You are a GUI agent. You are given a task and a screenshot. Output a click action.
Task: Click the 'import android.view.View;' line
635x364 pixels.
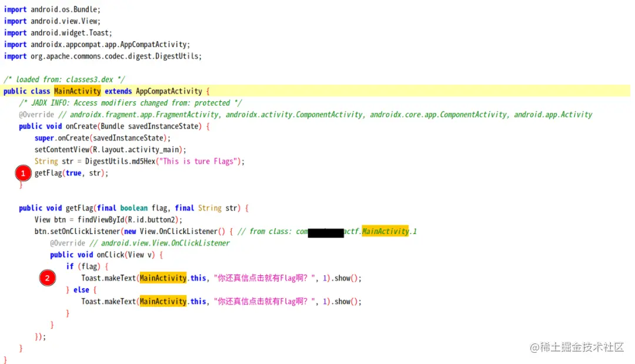pyautogui.click(x=52, y=21)
